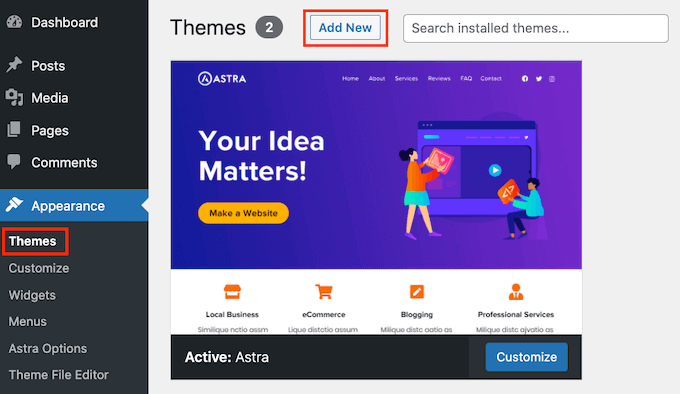Click the Local Business storefront icon
The image size is (680, 394).
pos(232,292)
